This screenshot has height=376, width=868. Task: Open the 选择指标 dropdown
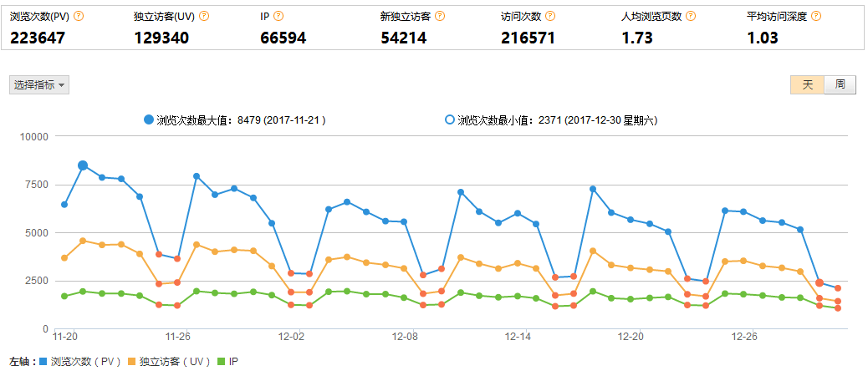[x=39, y=84]
